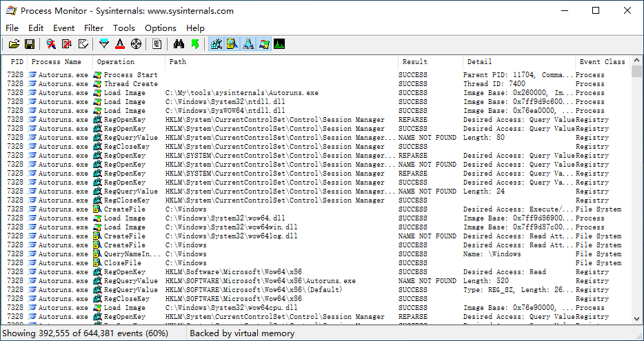The height and width of the screenshot is (341, 644).
Task: Toggle the Capture events magnifier icon
Action: [x=51, y=44]
